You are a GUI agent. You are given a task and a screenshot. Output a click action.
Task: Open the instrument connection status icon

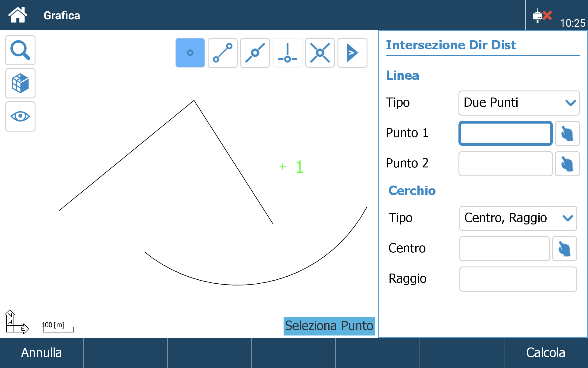[542, 15]
